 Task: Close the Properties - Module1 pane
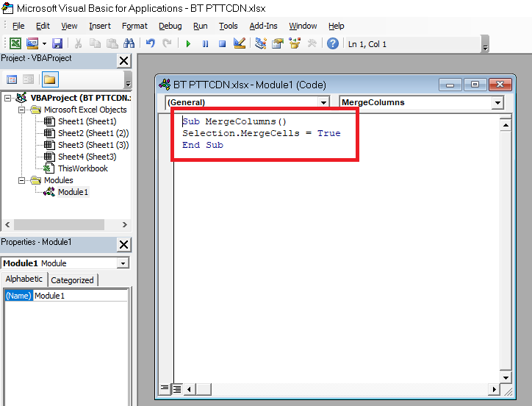[124, 244]
